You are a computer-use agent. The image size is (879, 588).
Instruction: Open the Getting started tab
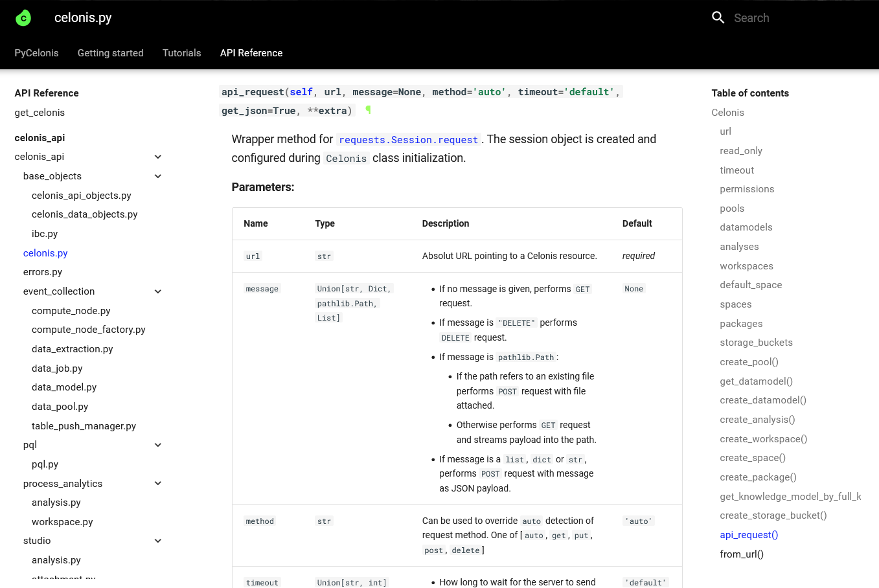111,53
